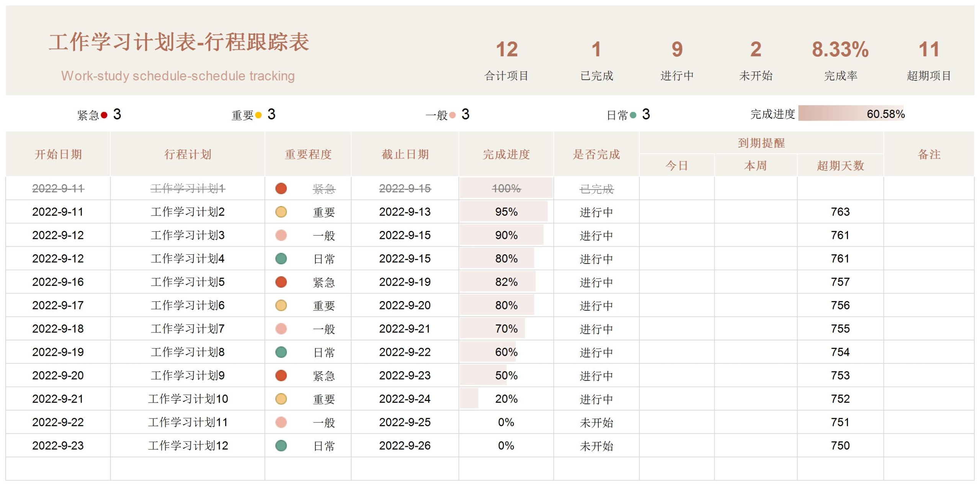The height and width of the screenshot is (486, 980).
Task: Click the yellow dot beside 重要 in legend
Action: click(258, 115)
